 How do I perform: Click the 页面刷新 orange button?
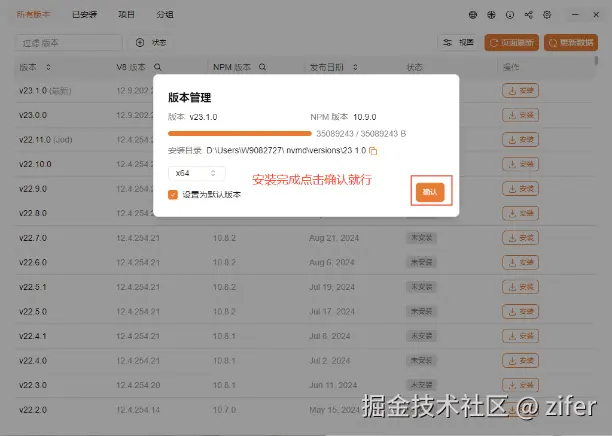512,43
